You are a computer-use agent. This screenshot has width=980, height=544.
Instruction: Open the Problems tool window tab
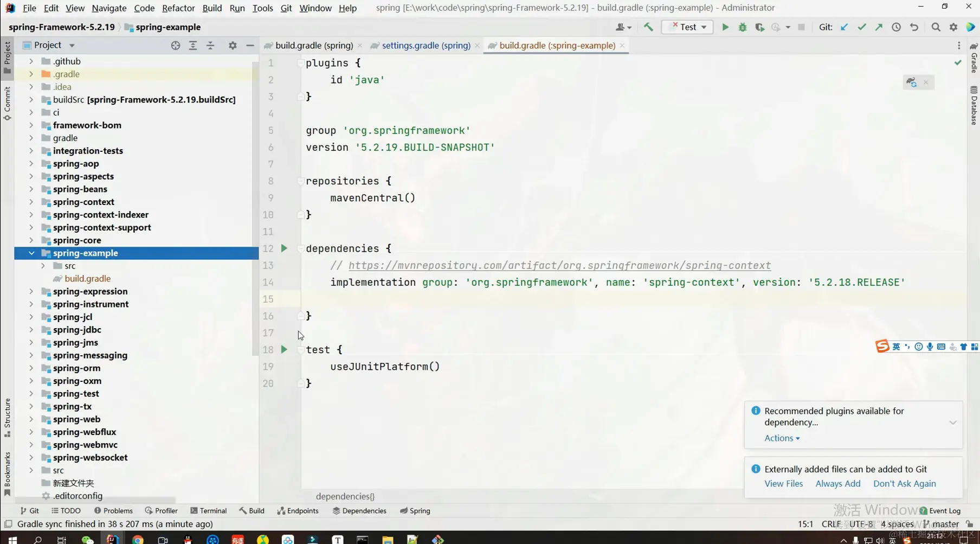113,511
